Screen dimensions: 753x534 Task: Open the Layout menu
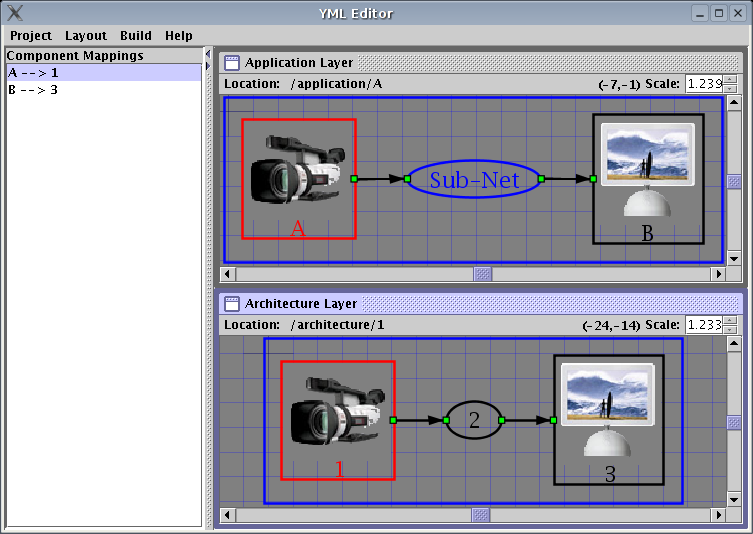[86, 35]
